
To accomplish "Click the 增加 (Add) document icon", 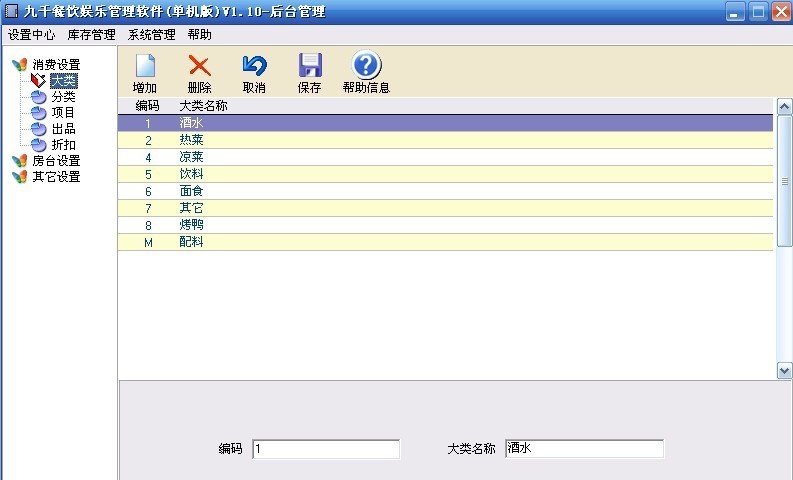I will tap(145, 66).
